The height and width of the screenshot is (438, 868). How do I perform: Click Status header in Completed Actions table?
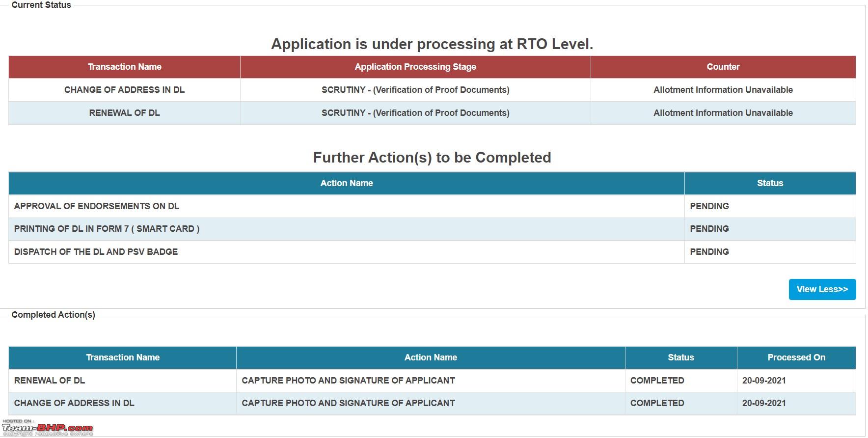coord(681,357)
